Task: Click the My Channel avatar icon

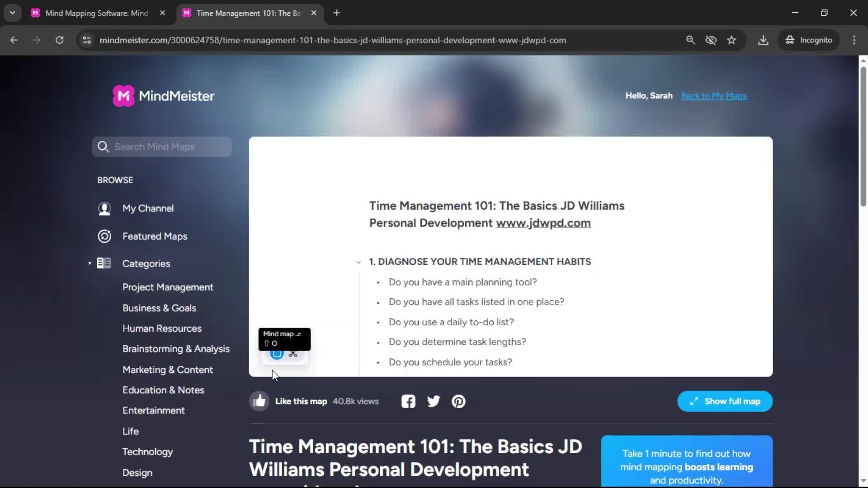Action: point(104,208)
